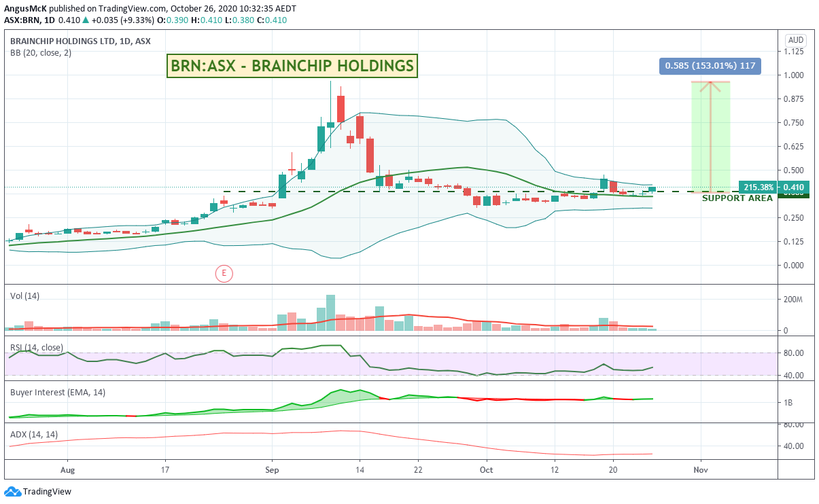Click the 0.875 price axis label
The height and width of the screenshot is (504, 819).
[x=794, y=99]
